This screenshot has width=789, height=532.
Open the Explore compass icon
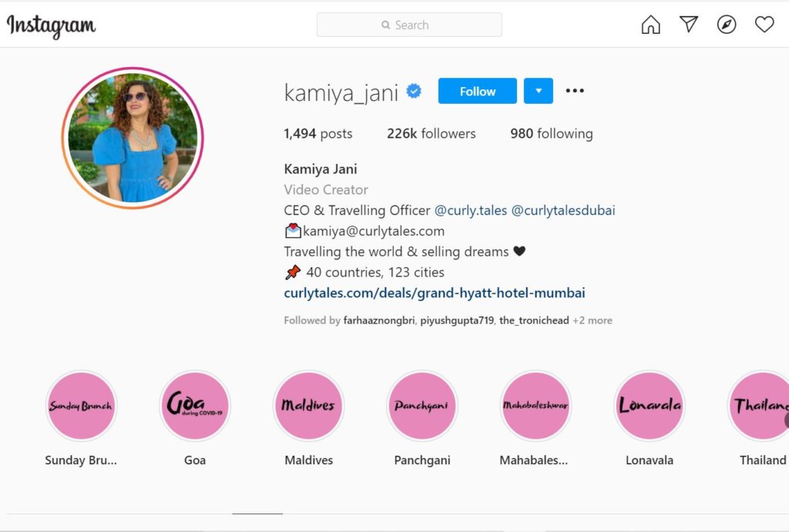coord(726,24)
